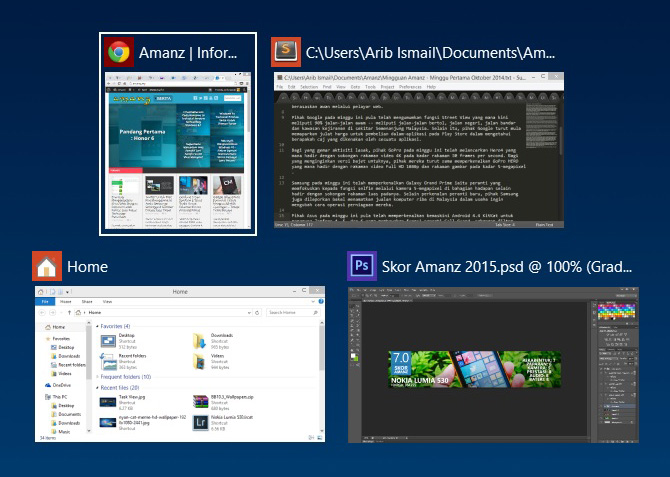Image resolution: width=670 pixels, height=477 pixels.
Task: Open Desktop shortcut in Favorites group
Action: point(108,341)
